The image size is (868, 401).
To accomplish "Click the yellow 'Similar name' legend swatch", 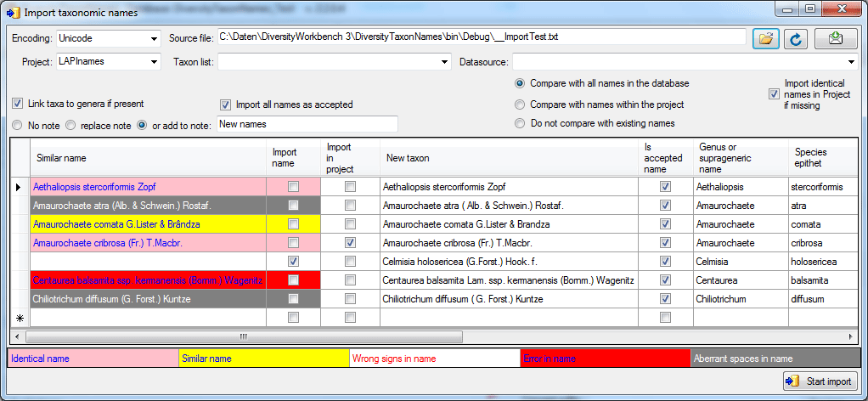I will pos(263,359).
